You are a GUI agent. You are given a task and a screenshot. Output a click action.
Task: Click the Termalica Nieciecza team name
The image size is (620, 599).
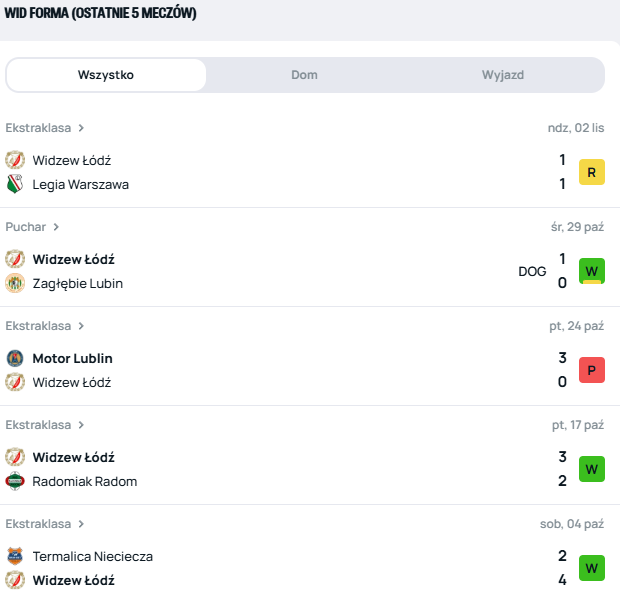click(x=92, y=556)
